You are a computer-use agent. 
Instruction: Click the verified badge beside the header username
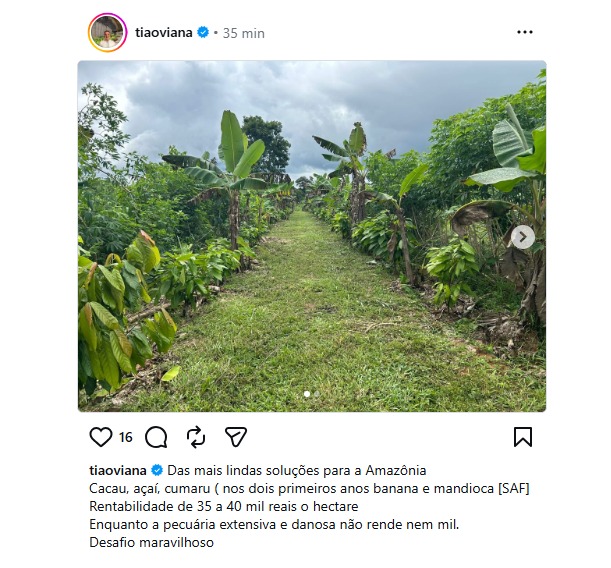click(x=203, y=33)
